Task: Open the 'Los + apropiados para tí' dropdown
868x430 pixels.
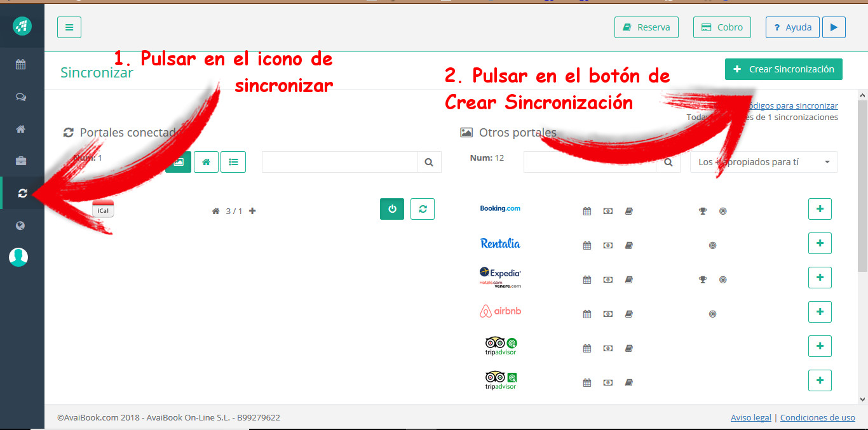Action: [x=764, y=162]
